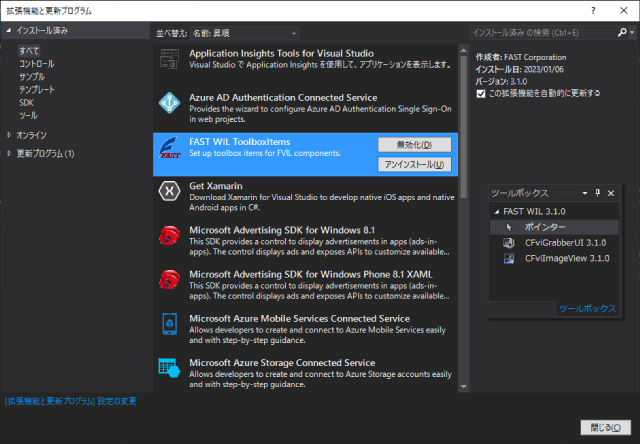This screenshot has height=444, width=640.
Task: Toggle automatic update of this extension checkbox
Action: tap(481, 94)
